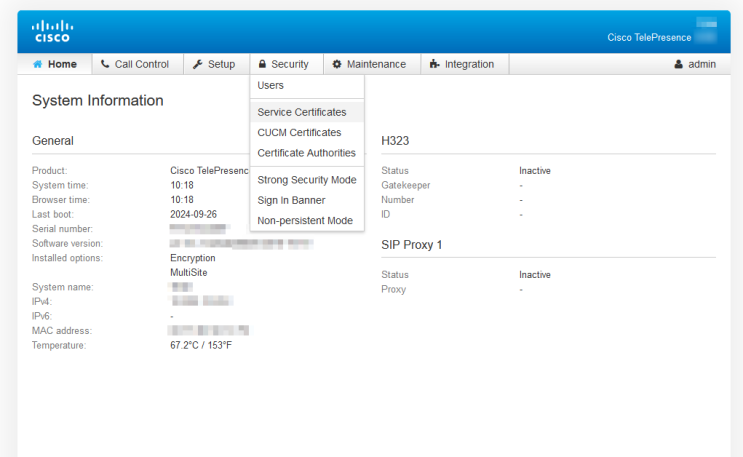Click the Home house icon
The image size is (743, 457).
(37, 64)
